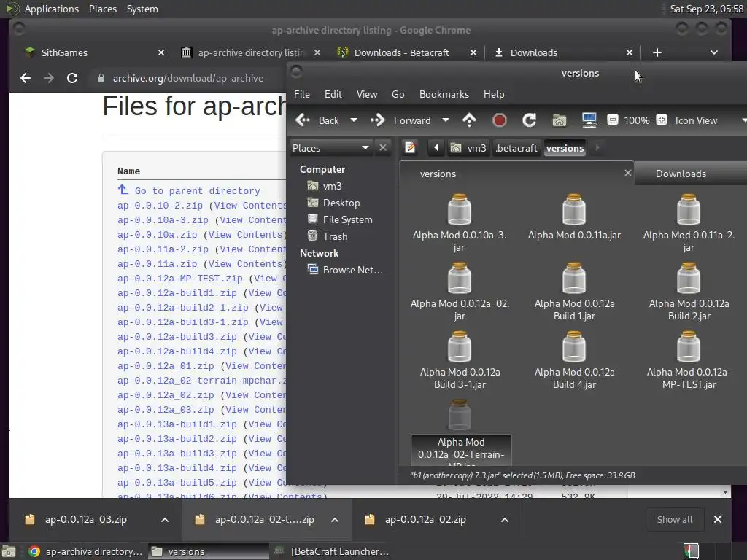
Task: Close the Places sidebar pane
Action: pos(382,147)
